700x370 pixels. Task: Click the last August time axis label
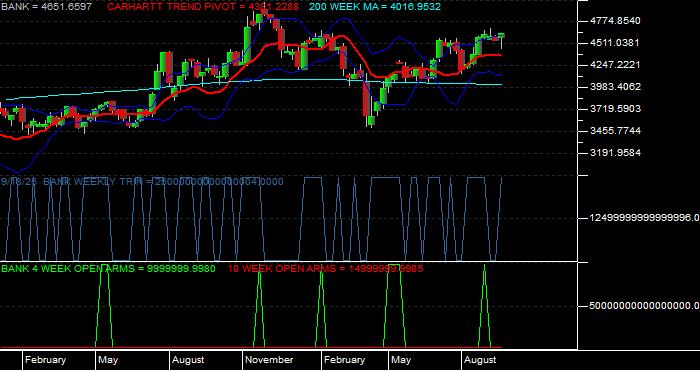[480, 360]
